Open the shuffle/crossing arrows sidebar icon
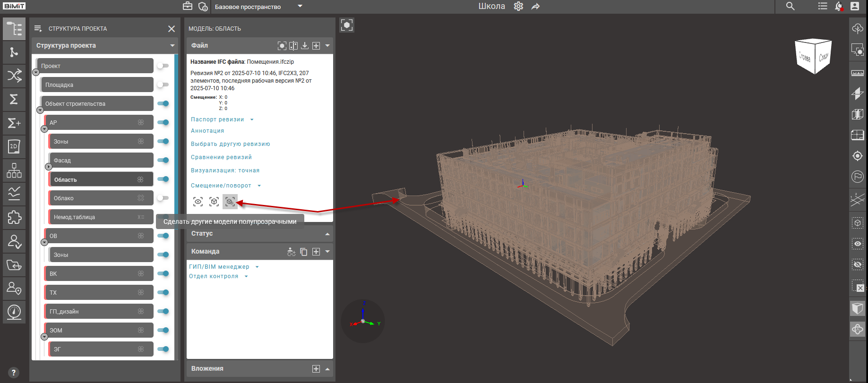 pyautogui.click(x=14, y=76)
